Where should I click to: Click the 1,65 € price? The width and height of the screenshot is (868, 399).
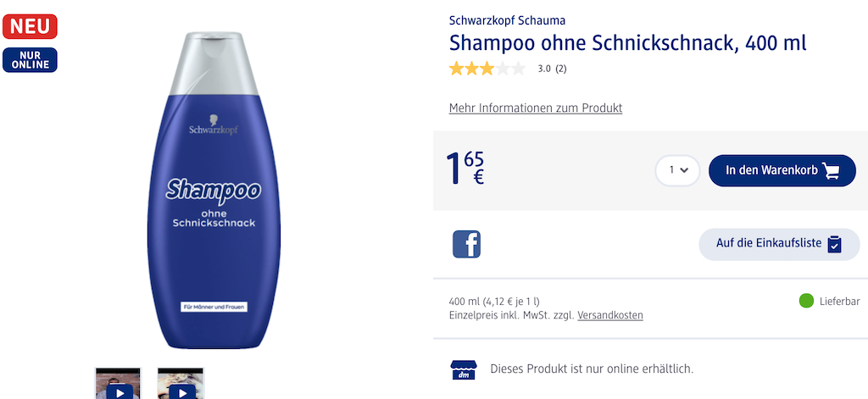(465, 168)
